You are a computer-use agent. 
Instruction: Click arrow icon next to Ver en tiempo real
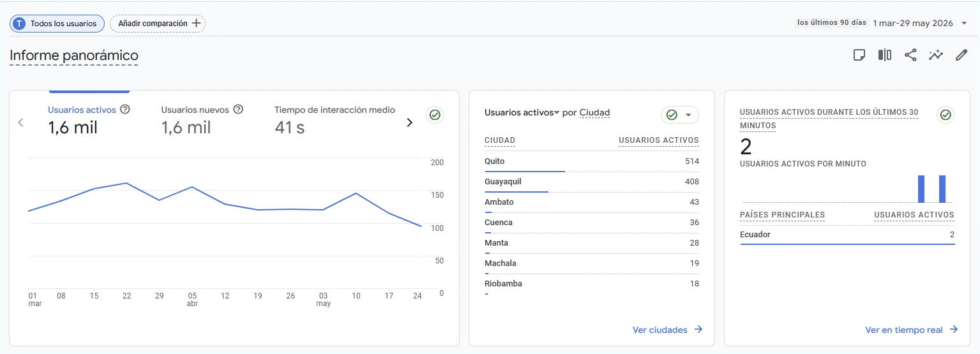click(954, 330)
